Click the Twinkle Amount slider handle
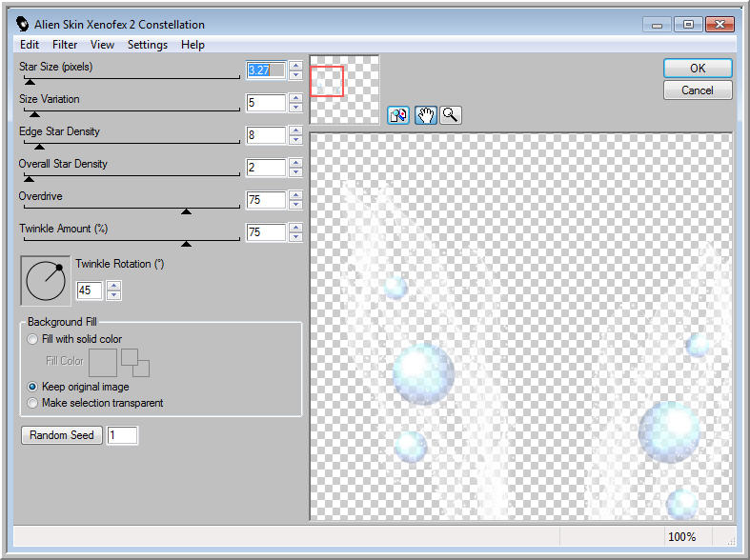Image resolution: width=750 pixels, height=560 pixels. [x=186, y=244]
